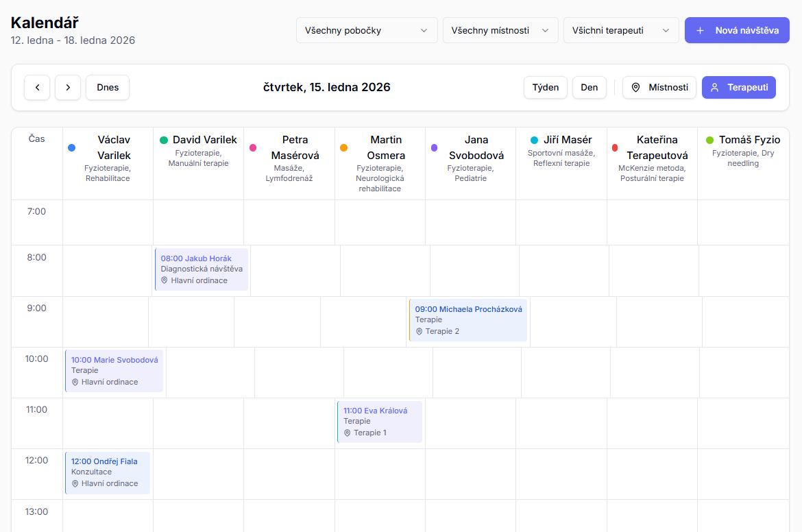The image size is (802, 532).
Task: Click the person icon in Terapeuti button
Action: (714, 88)
